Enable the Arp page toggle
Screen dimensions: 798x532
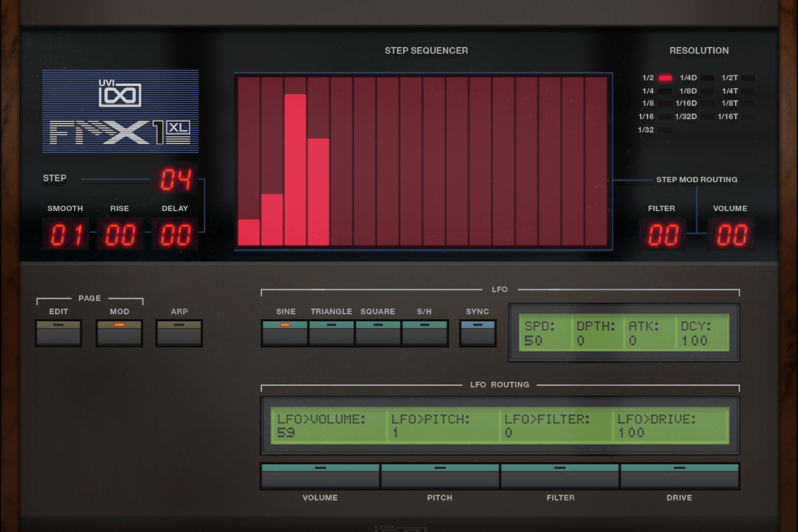[179, 332]
